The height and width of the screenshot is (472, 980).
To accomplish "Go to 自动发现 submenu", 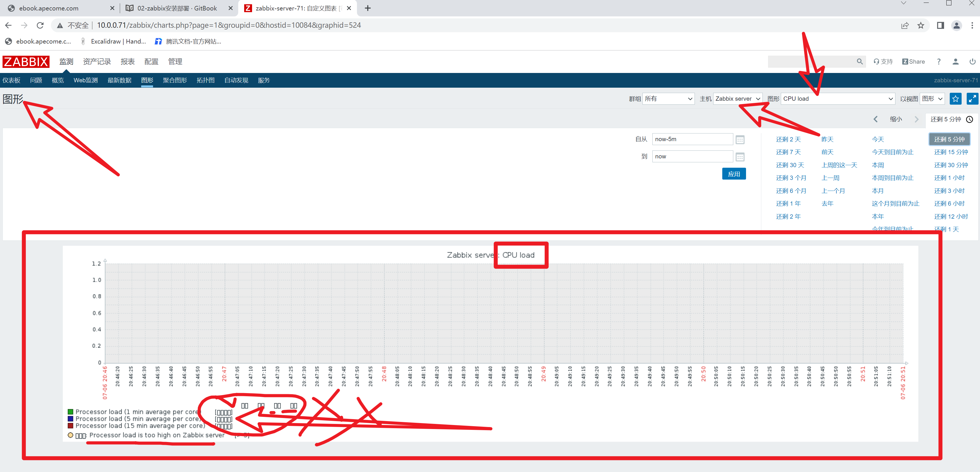I will click(x=236, y=80).
